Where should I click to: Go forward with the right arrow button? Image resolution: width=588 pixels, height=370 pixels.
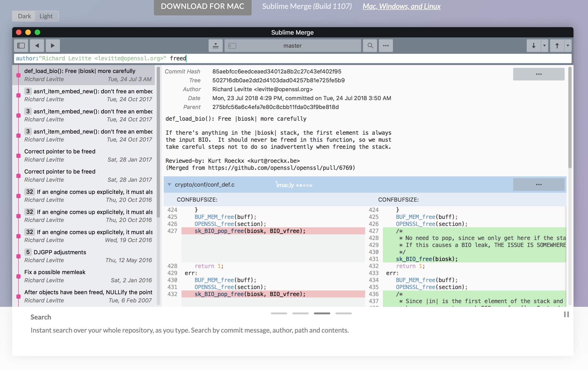pos(53,45)
